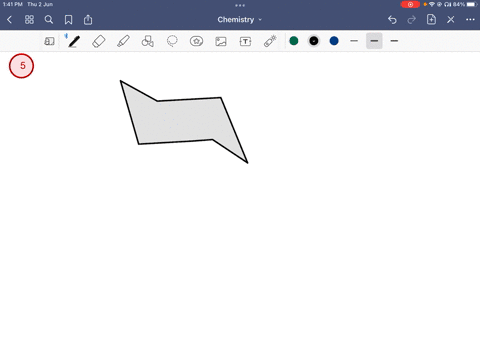Viewport: 480px width, 360px height.
Task: Open the Elements sticker tool
Action: click(196, 41)
